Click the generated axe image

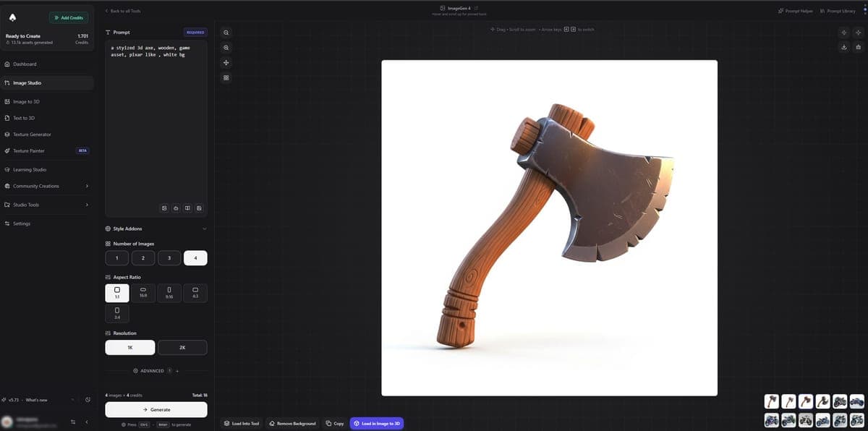tap(550, 228)
